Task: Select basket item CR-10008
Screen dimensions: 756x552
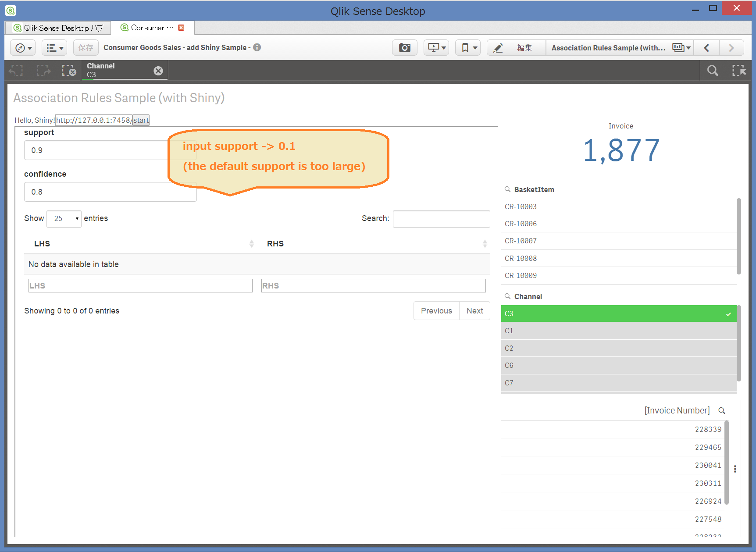Action: click(618, 258)
